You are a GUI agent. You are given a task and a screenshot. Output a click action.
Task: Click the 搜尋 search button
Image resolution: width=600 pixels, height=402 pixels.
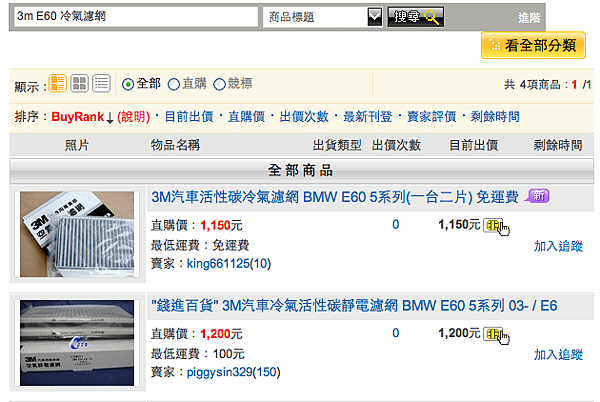(416, 17)
